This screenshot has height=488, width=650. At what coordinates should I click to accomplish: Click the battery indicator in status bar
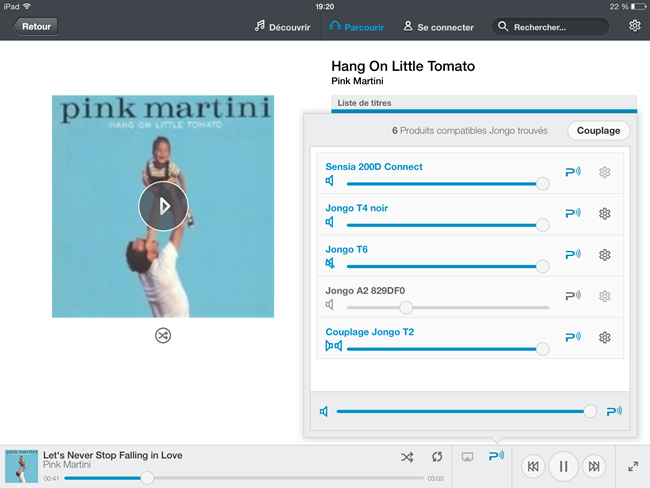(x=639, y=7)
